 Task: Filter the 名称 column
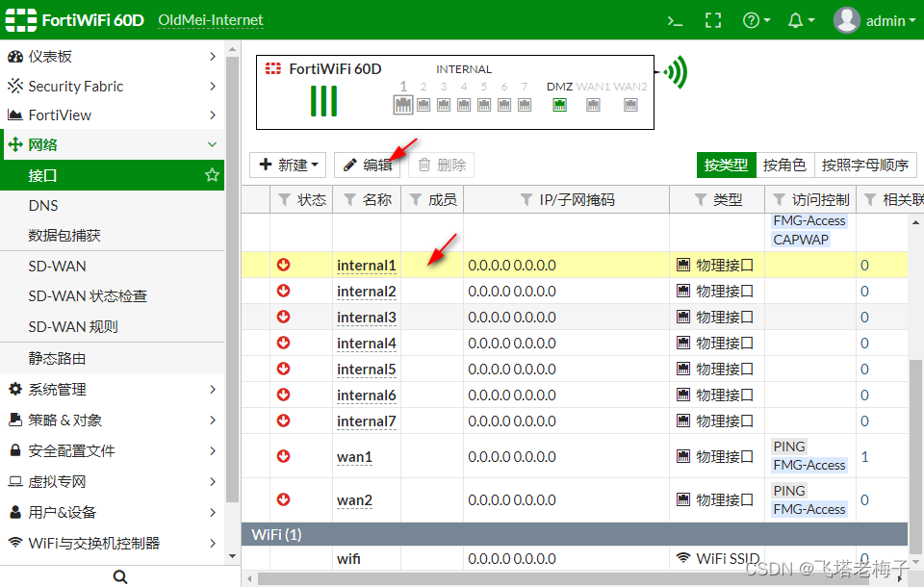pos(349,200)
